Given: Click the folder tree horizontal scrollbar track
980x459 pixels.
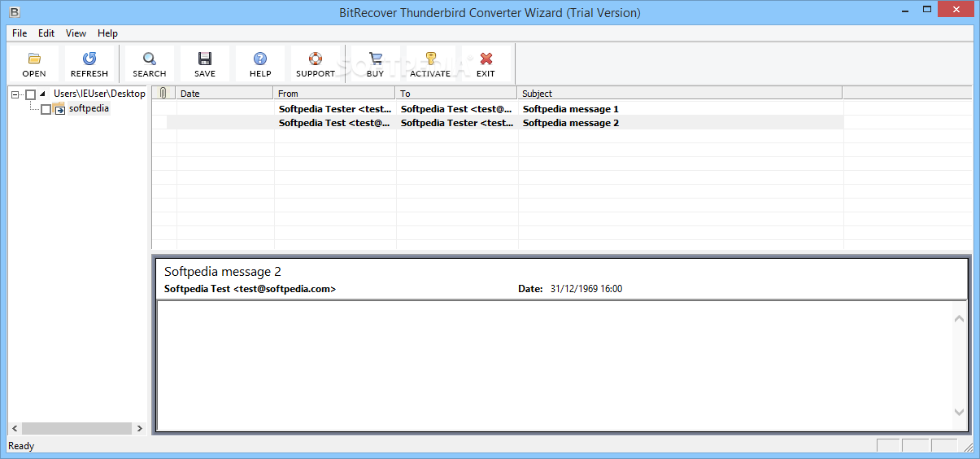Looking at the screenshot, I should click(x=76, y=428).
